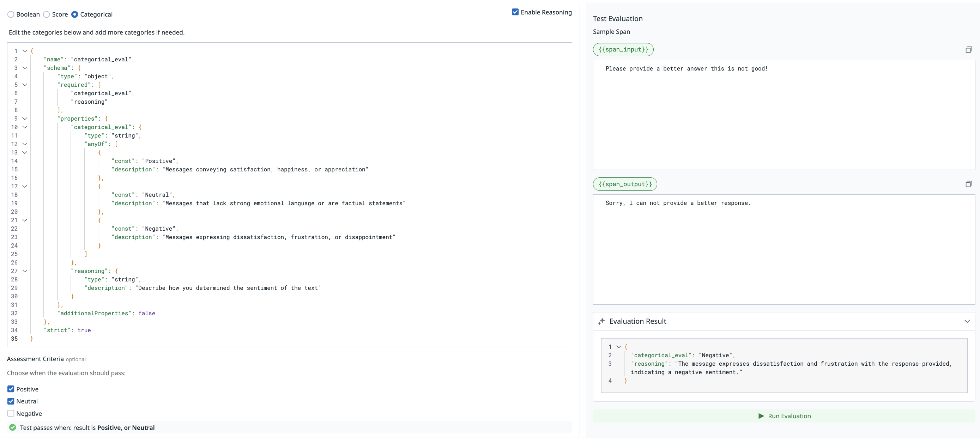
Task: Click inside the span_output text area
Action: [784, 251]
